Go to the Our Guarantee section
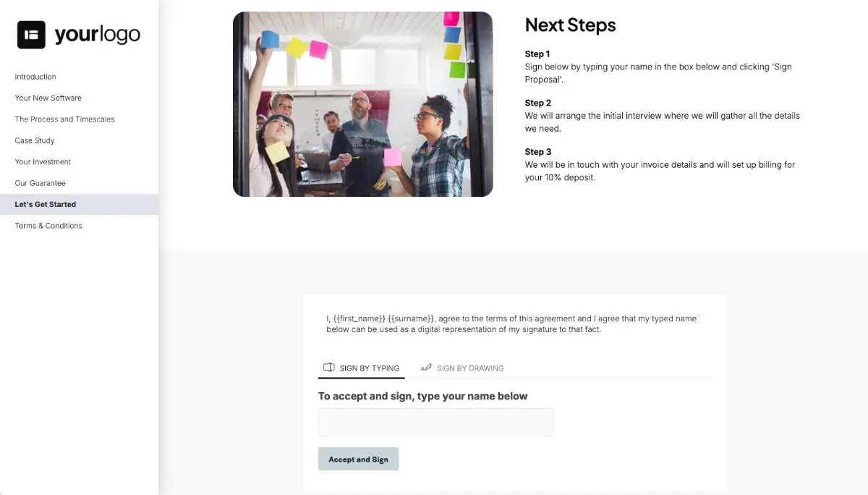This screenshot has width=868, height=495. (x=40, y=182)
